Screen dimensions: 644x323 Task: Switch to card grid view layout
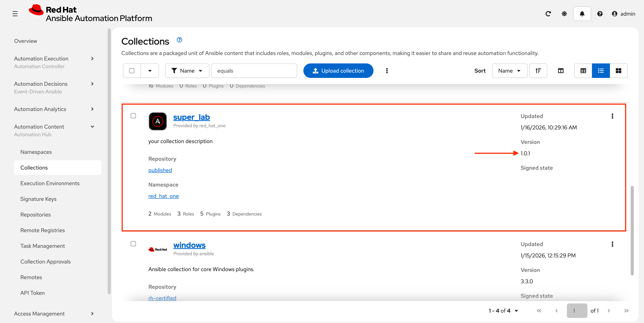pos(619,70)
